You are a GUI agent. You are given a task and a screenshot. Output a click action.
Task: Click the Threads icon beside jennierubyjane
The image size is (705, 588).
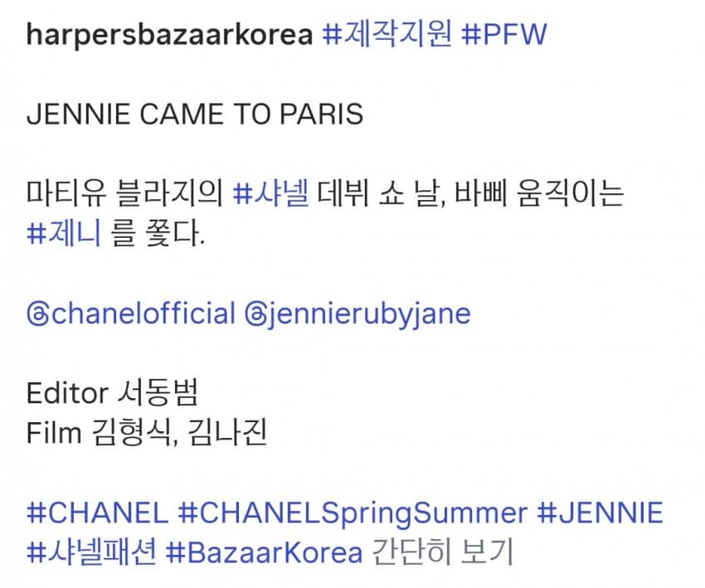tap(256, 314)
